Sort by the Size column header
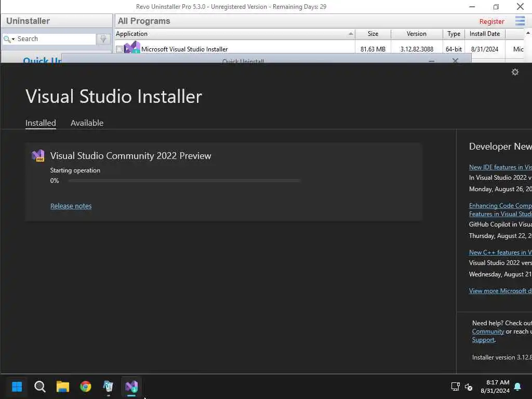Image resolution: width=532 pixels, height=399 pixels. pos(373,34)
